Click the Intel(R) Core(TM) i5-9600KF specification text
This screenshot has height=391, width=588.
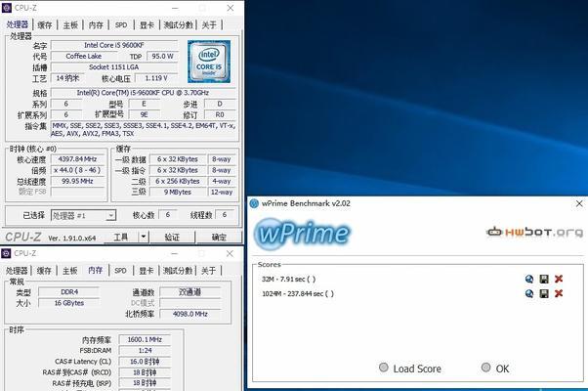[144, 93]
